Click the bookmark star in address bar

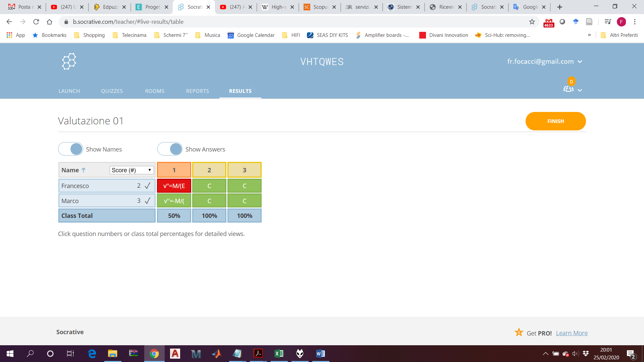[532, 22]
